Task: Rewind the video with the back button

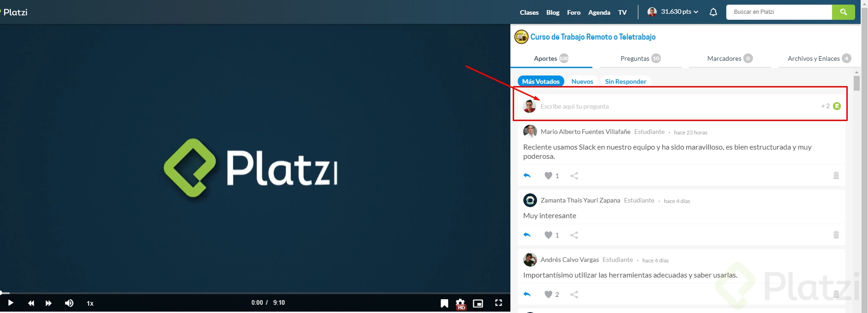Action: [31, 303]
